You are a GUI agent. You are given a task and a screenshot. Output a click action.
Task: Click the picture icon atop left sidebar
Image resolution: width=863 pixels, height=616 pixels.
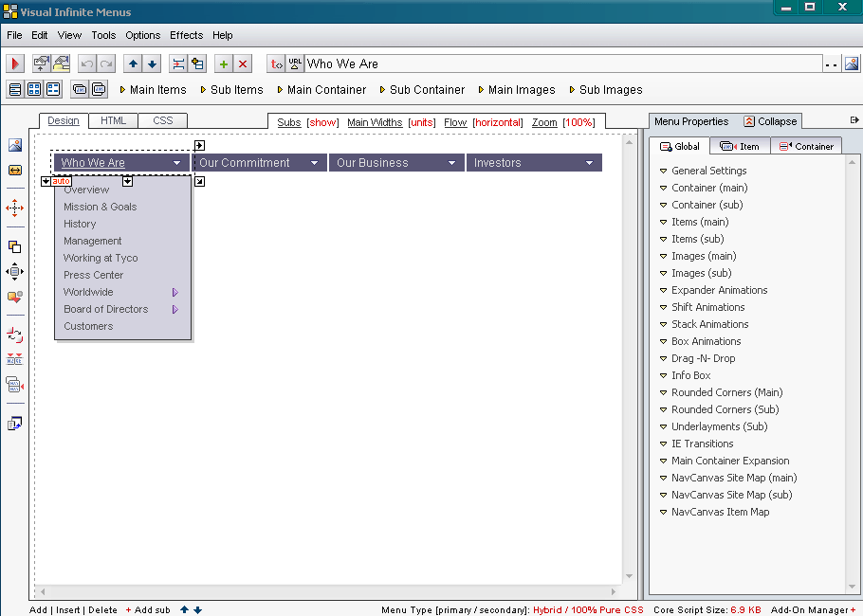(x=15, y=145)
